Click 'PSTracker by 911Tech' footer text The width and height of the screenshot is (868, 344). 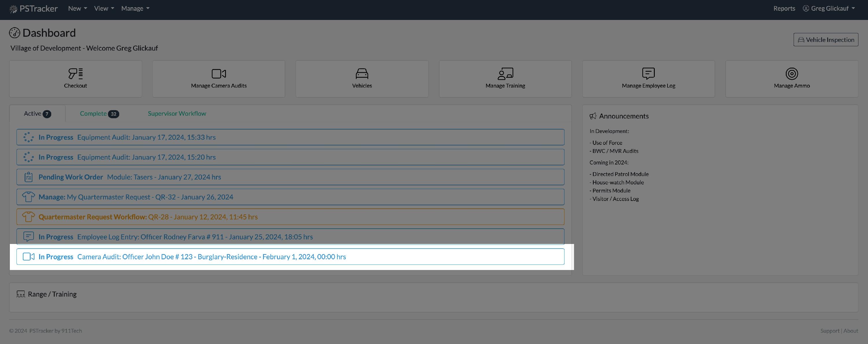56,330
